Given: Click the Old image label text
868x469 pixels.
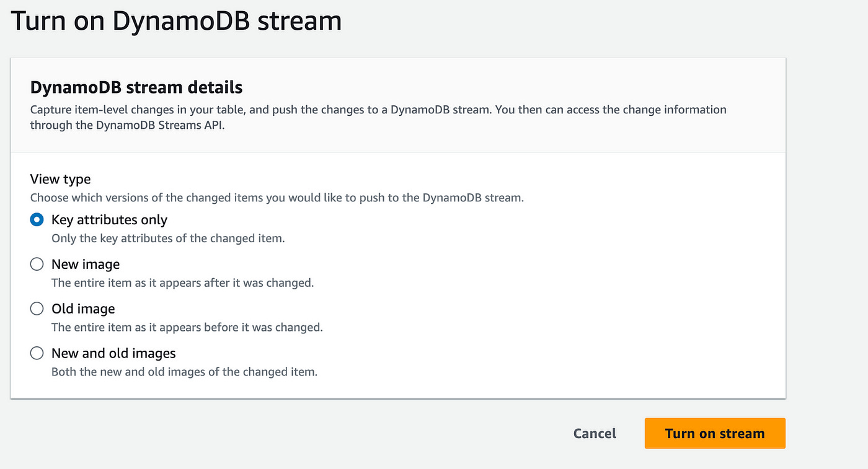Looking at the screenshot, I should tap(82, 309).
